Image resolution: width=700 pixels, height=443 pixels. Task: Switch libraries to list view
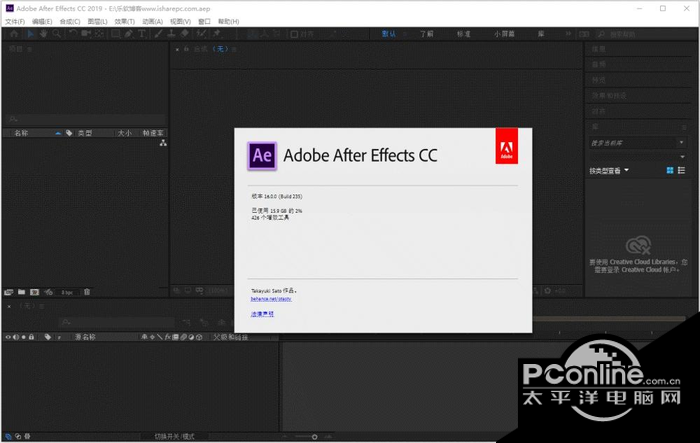pos(681,170)
